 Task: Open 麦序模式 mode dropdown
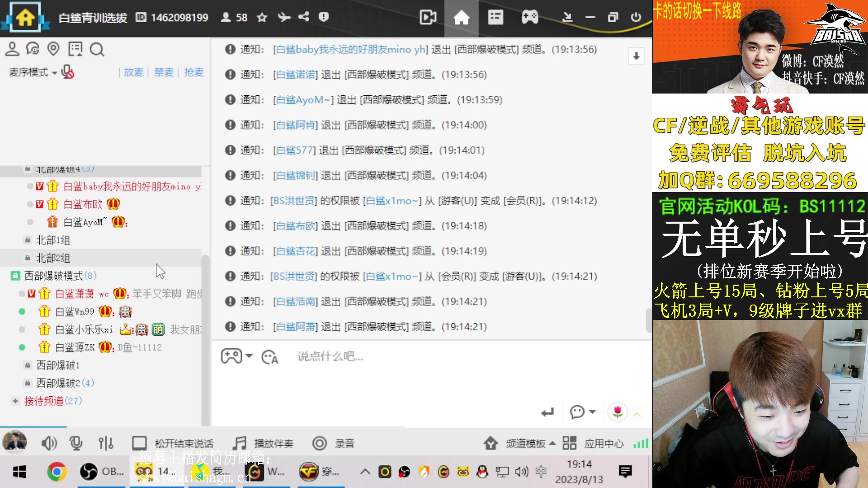[x=33, y=72]
